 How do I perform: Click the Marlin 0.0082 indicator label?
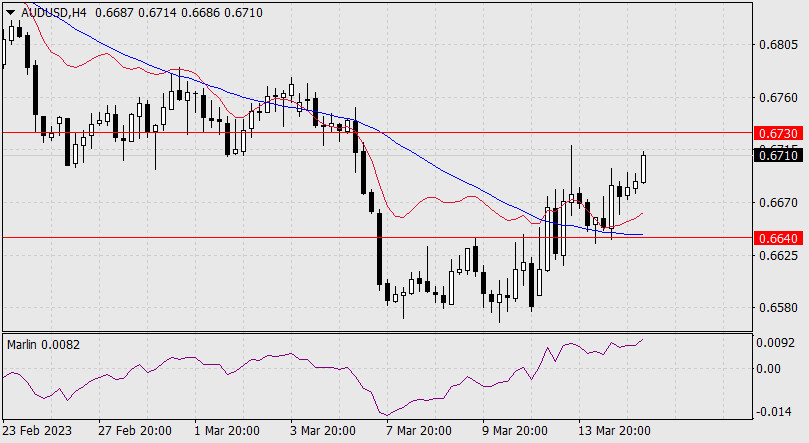(43, 344)
